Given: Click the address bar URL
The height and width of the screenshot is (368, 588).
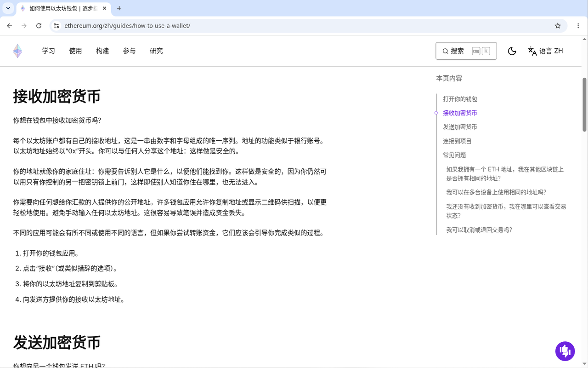Looking at the screenshot, I should [127, 26].
